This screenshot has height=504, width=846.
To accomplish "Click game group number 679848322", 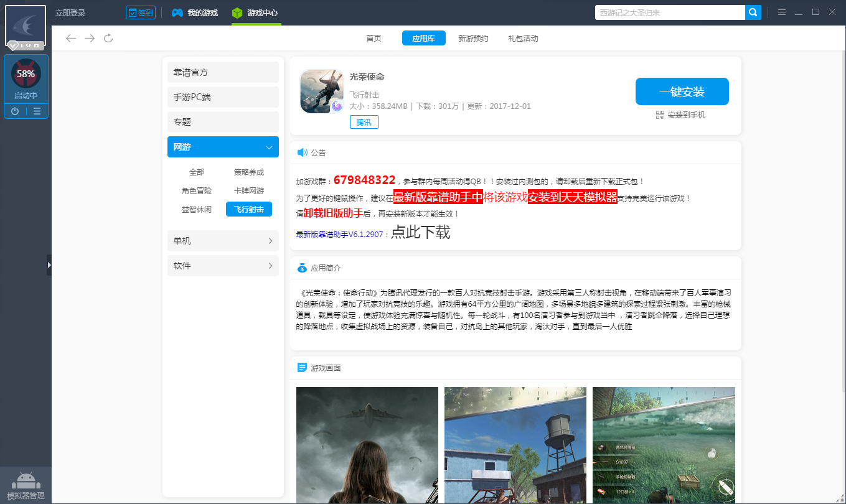I will [x=364, y=180].
